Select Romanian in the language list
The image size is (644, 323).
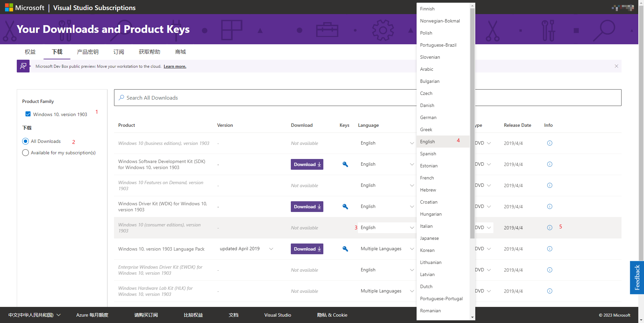(443, 311)
